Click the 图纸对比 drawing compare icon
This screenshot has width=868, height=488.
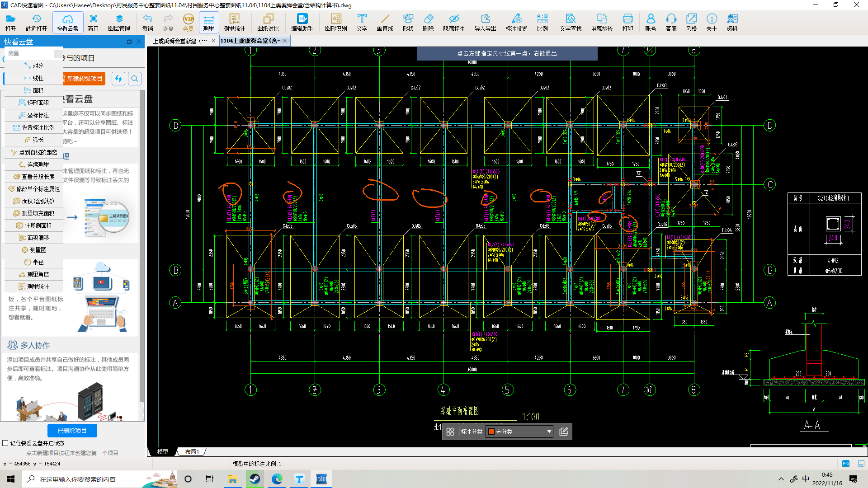tap(268, 22)
